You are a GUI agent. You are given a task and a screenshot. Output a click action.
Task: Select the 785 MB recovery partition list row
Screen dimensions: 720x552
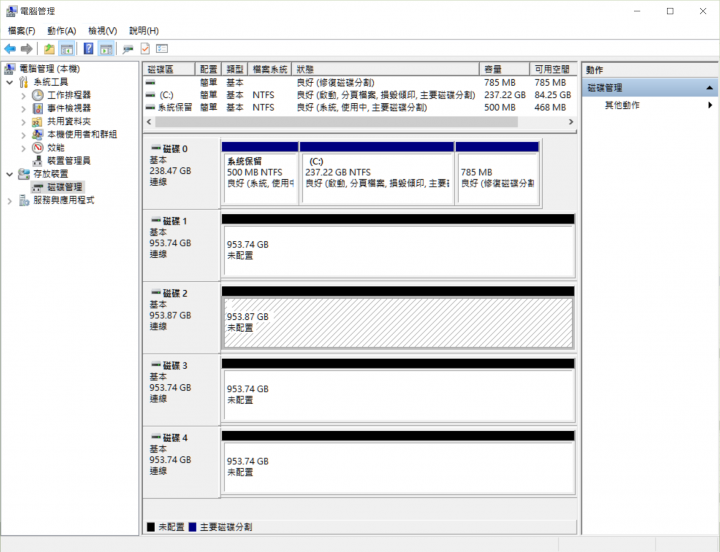pos(360,83)
